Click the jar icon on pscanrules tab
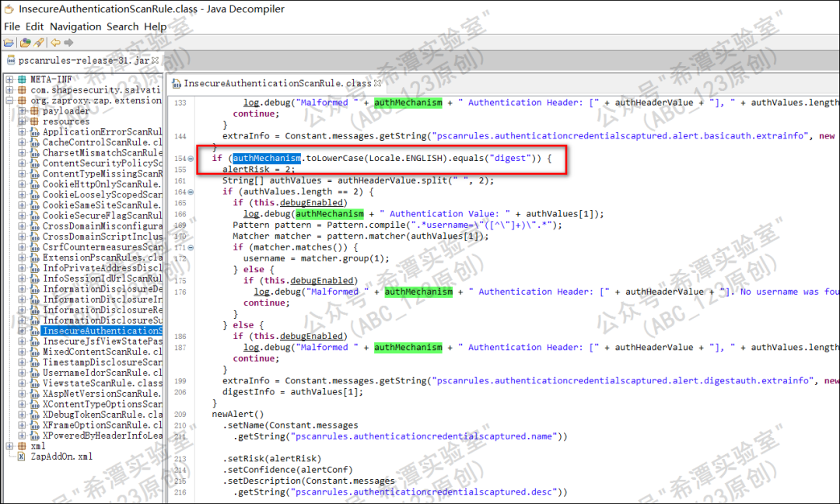 click(x=11, y=61)
